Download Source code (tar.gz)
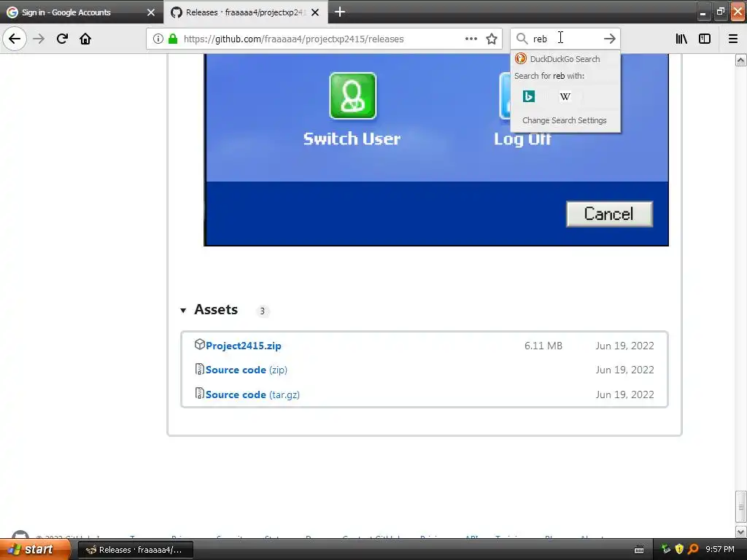 pos(252,394)
